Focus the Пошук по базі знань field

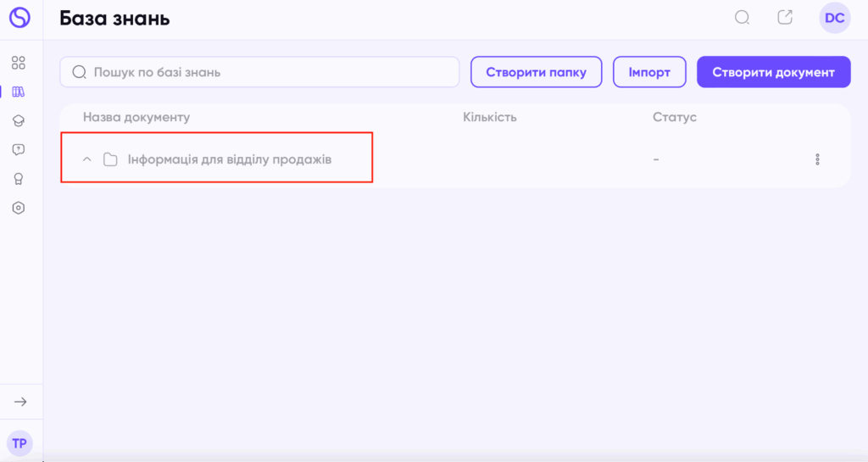tap(259, 72)
